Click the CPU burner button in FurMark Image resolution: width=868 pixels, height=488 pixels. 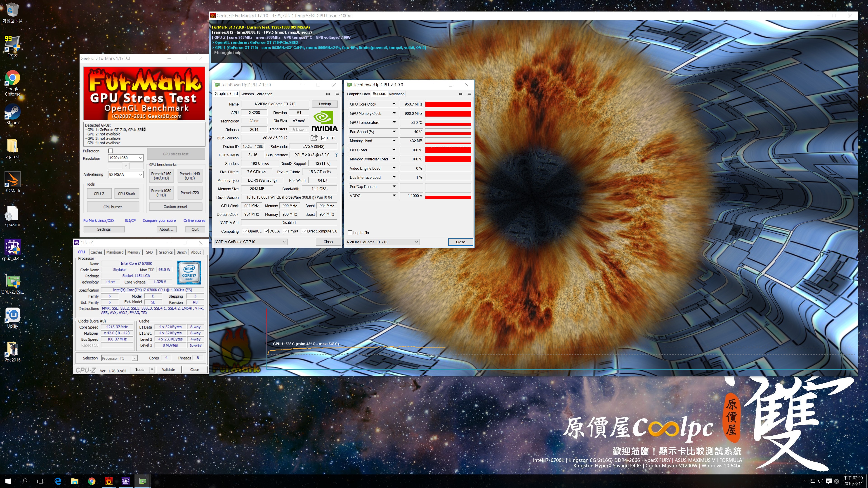coord(113,207)
